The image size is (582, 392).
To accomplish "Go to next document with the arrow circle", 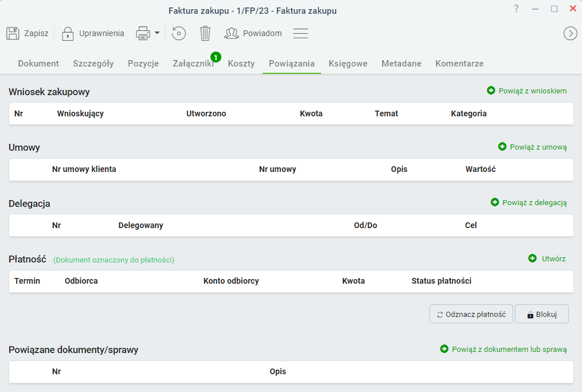I will pos(570,33).
